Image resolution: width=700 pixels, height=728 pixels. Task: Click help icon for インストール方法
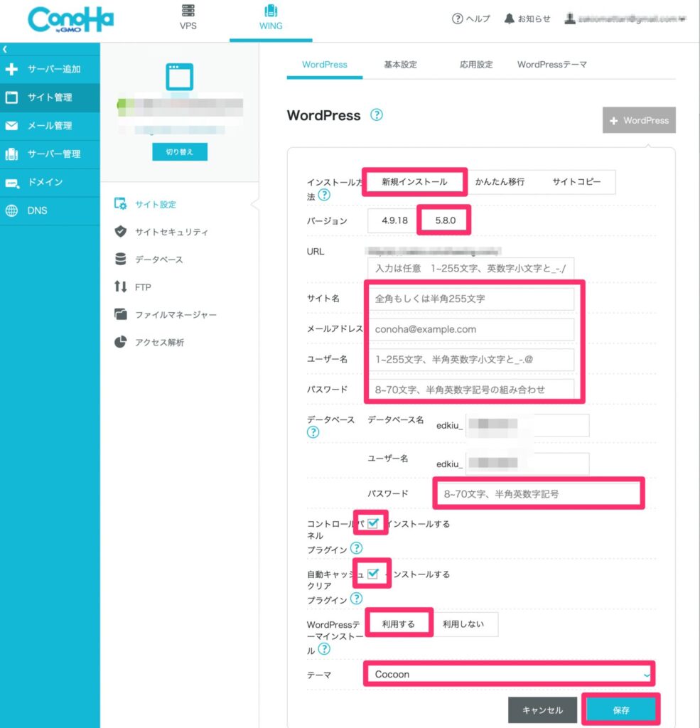tap(325, 195)
